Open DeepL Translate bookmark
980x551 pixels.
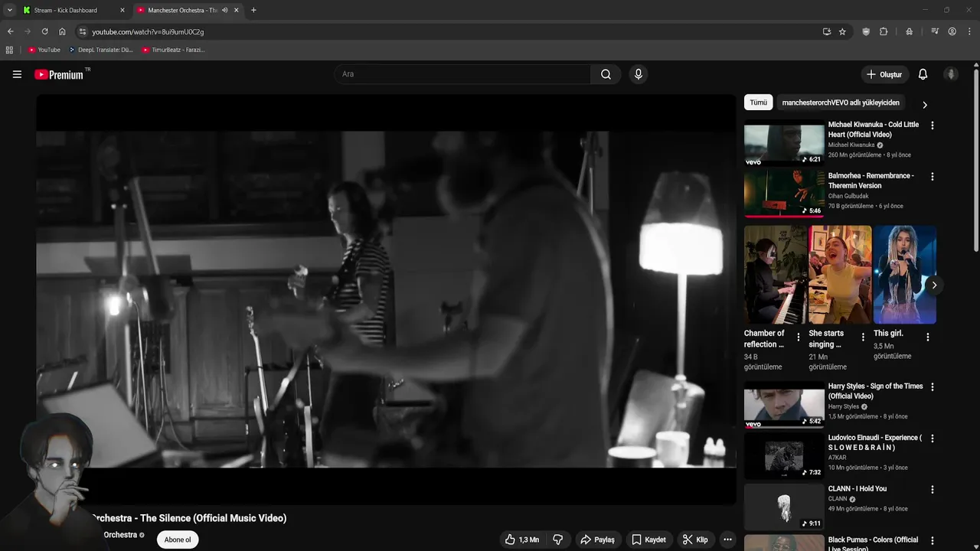101,50
